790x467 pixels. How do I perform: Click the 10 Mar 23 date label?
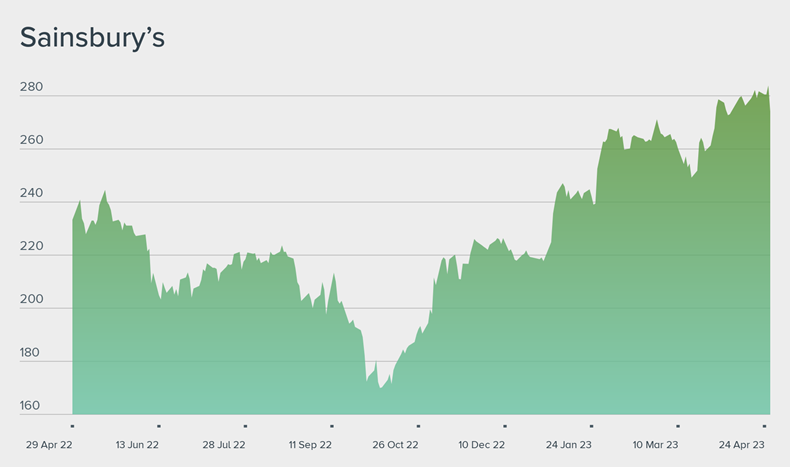click(654, 444)
